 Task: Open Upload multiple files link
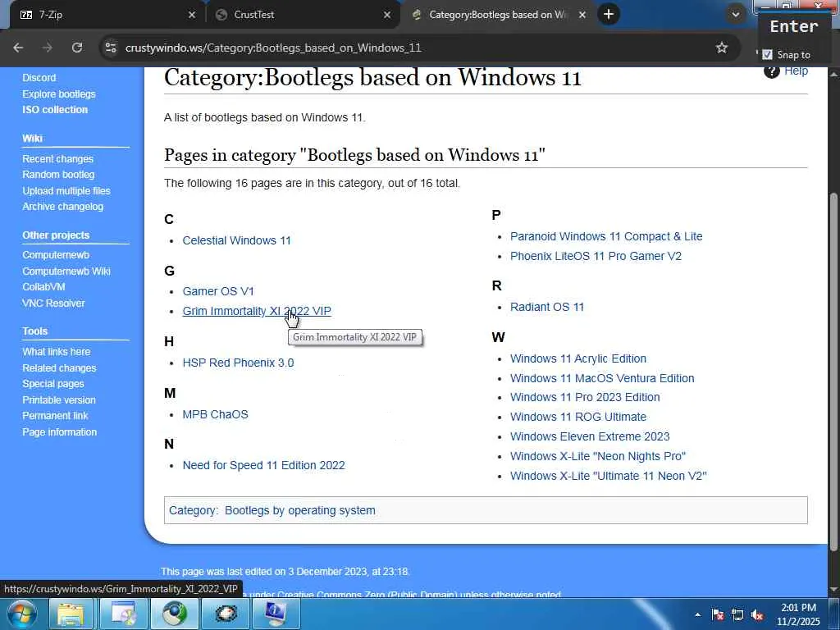66,190
